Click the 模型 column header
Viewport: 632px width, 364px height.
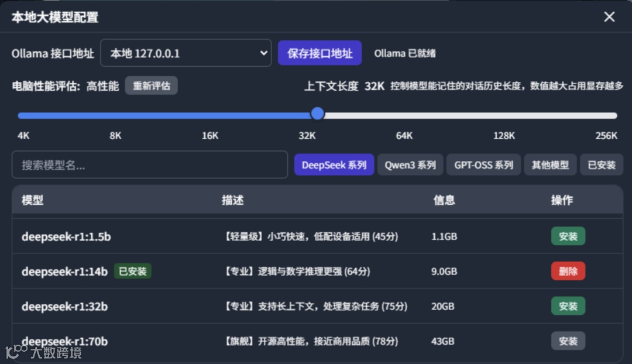point(32,200)
